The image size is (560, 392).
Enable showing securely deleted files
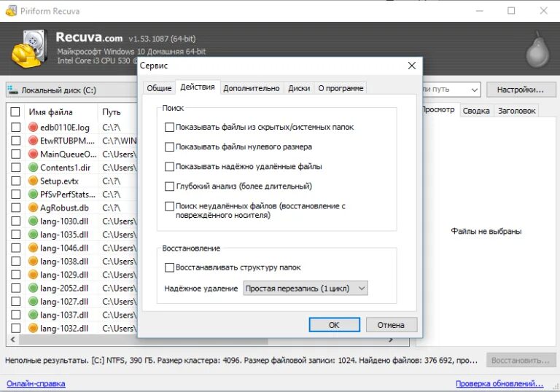pyautogui.click(x=169, y=166)
